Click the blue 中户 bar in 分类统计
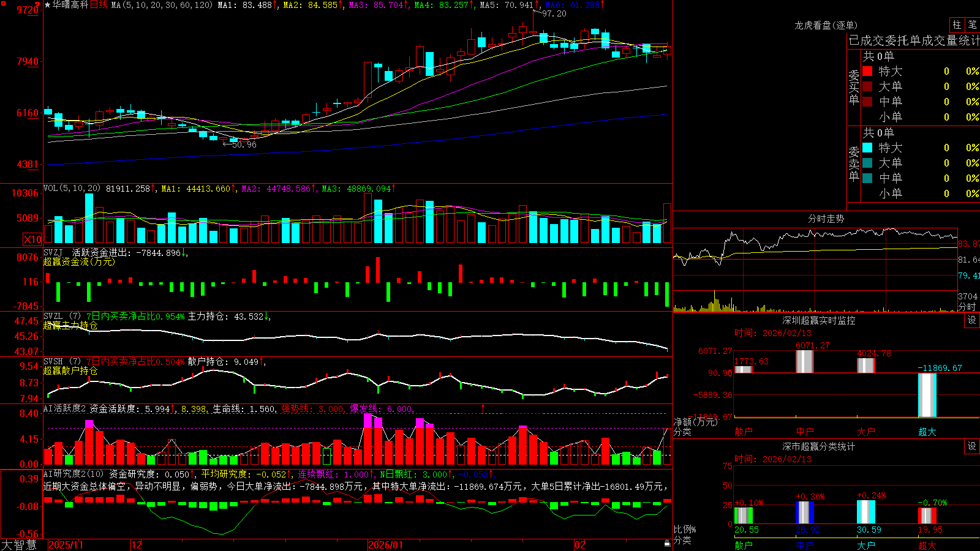The width and height of the screenshot is (980, 551). coord(805,512)
